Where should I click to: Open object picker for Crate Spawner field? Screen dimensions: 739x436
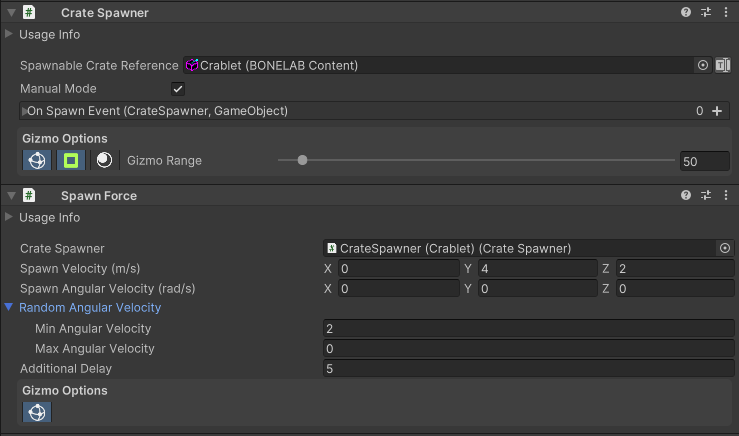[724, 248]
